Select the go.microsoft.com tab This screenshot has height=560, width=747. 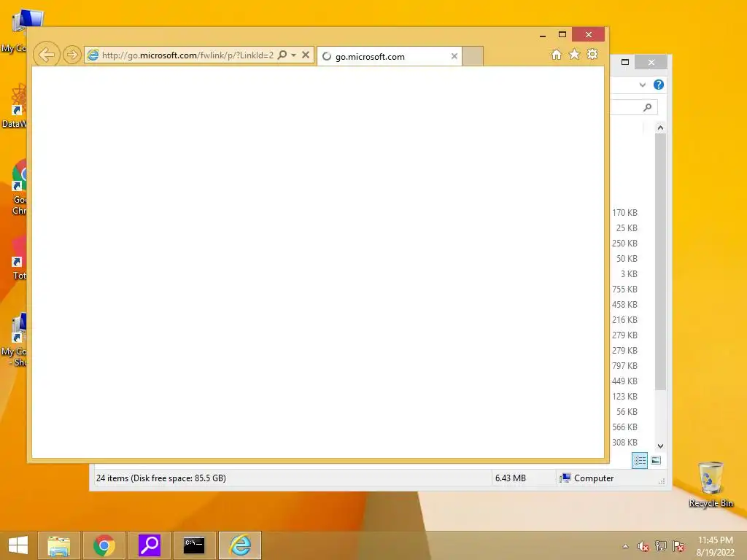(x=389, y=56)
